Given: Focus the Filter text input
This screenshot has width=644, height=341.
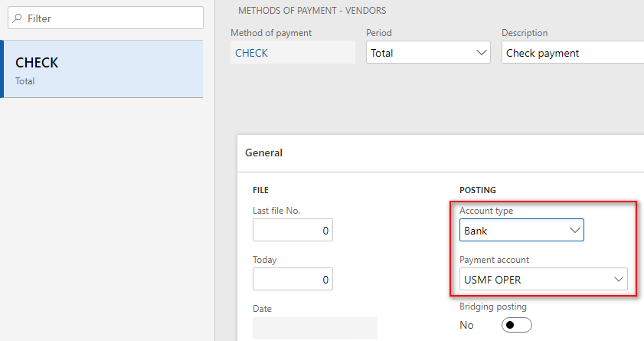Looking at the screenshot, I should click(x=111, y=18).
